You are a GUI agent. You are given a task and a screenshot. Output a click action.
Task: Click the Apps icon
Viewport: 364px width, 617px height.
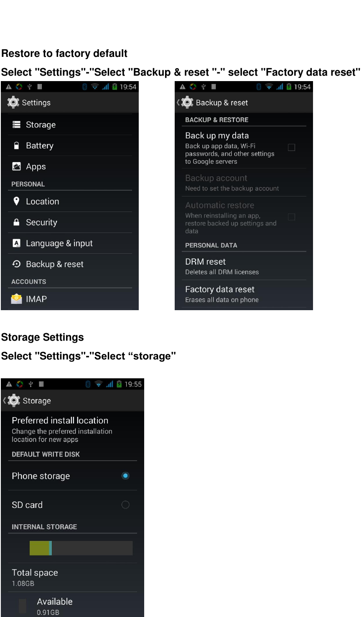pos(16,166)
